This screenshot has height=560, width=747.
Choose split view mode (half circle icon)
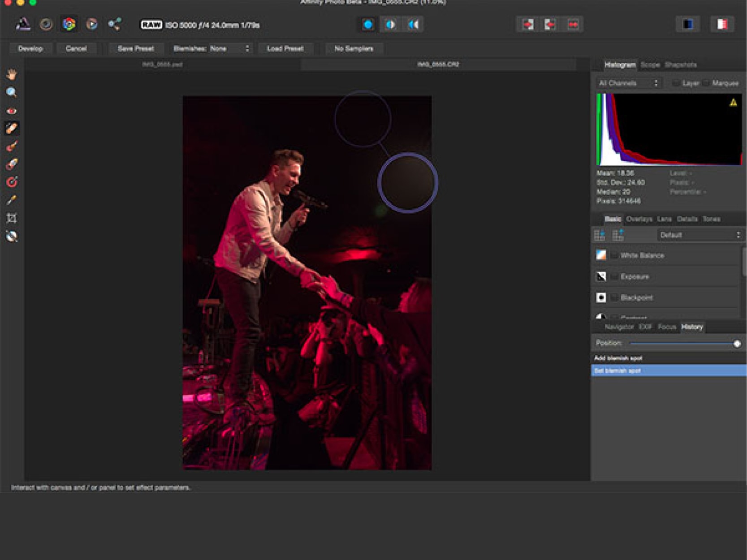coord(391,25)
